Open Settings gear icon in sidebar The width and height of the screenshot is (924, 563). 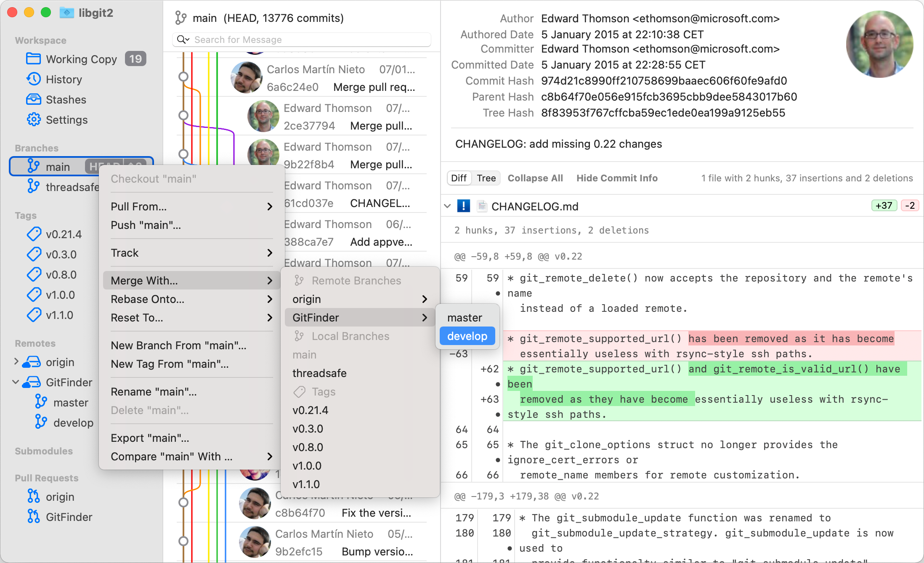coord(33,120)
